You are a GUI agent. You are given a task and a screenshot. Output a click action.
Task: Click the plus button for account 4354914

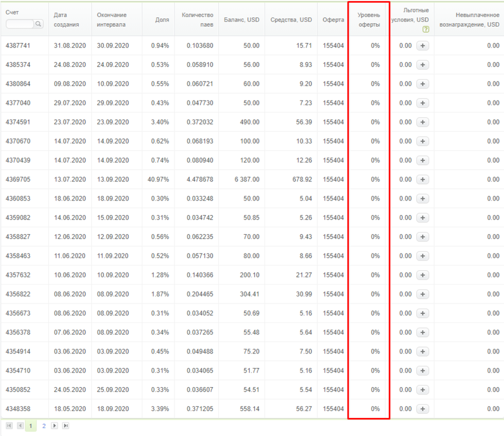(x=423, y=352)
